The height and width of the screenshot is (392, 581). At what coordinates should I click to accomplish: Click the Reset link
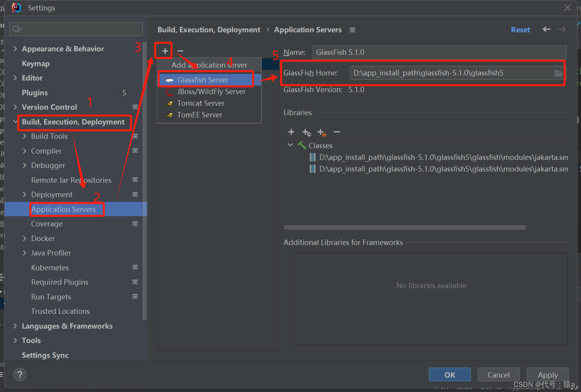[520, 29]
